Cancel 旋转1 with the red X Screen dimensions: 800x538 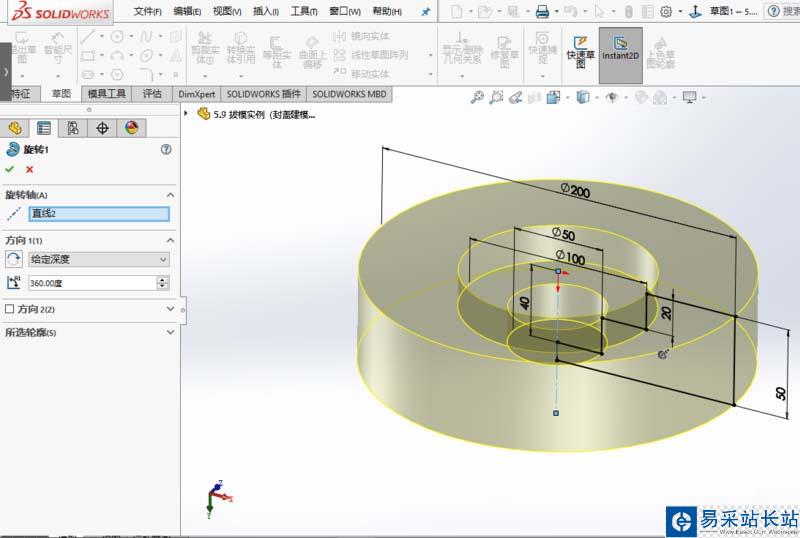click(30, 169)
